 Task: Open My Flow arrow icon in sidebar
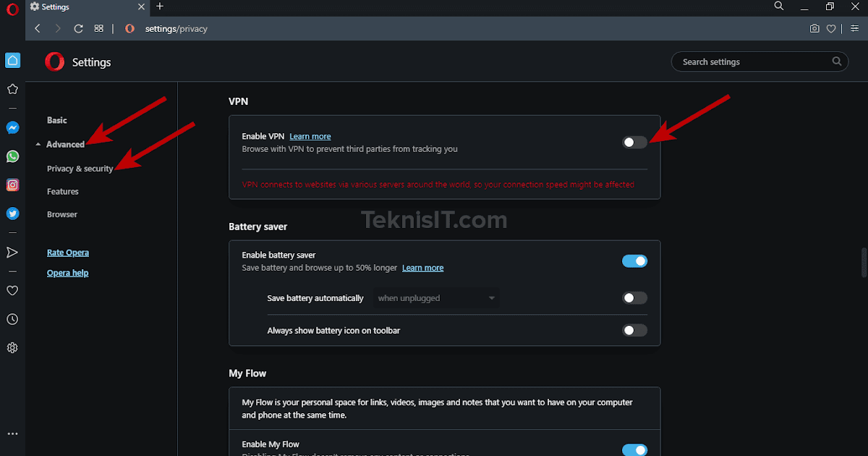pyautogui.click(x=12, y=253)
